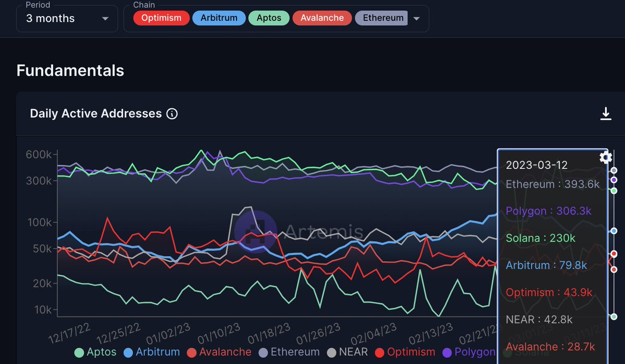Remove the Ethereum chain chip
Screen dimensions: 625x364
pyautogui.click(x=381, y=18)
